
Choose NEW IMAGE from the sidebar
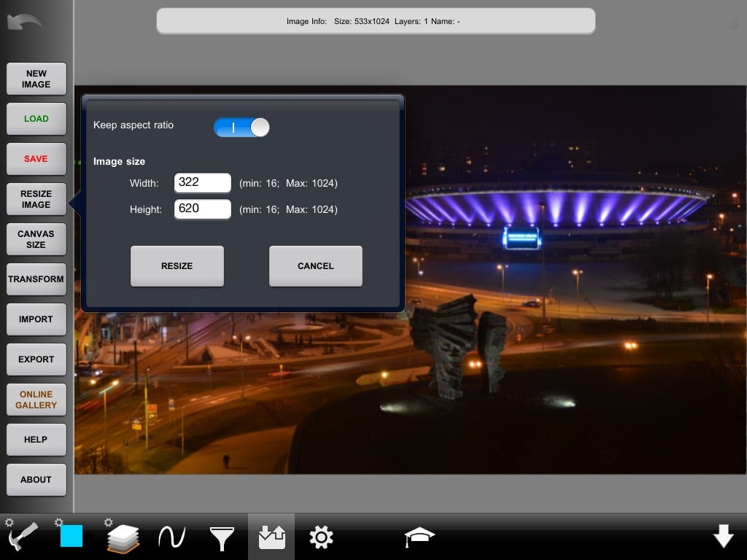(x=36, y=79)
